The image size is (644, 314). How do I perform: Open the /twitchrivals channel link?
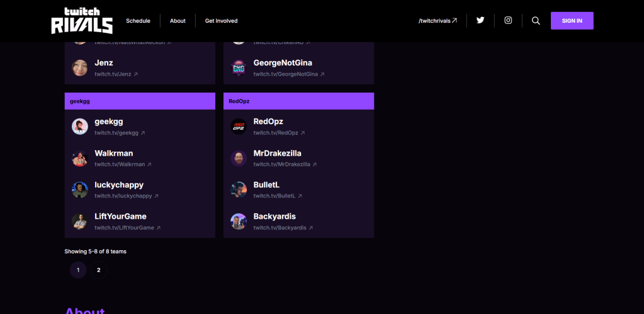[x=438, y=21]
